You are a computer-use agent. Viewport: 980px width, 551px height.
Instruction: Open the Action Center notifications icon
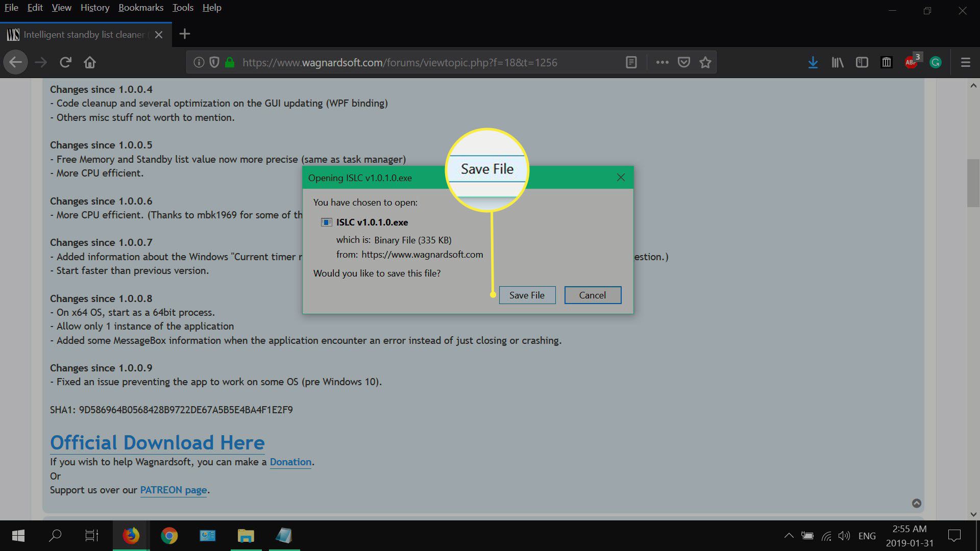coord(954,536)
